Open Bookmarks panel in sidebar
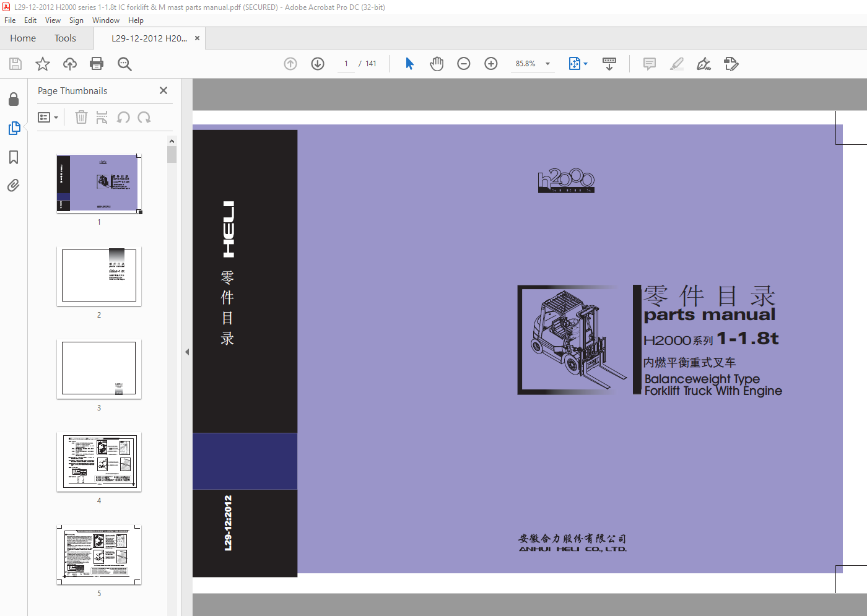Viewport: 867px width, 616px height. 14,157
